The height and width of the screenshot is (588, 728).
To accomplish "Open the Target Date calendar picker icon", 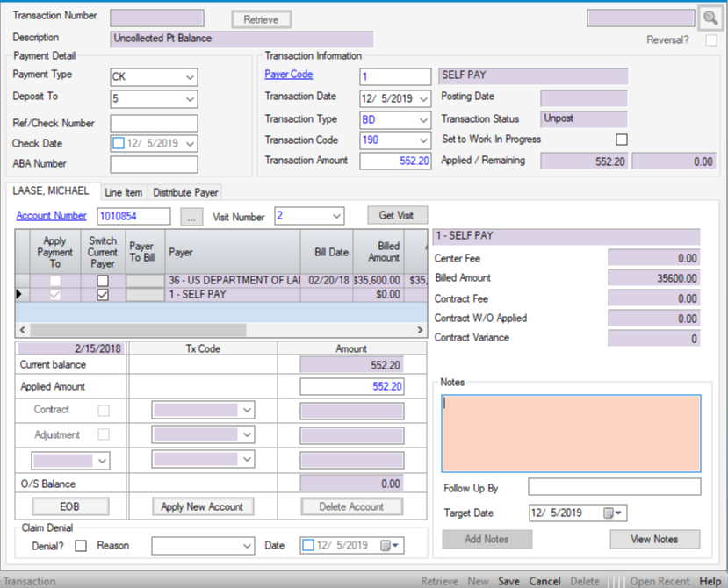I will 612,513.
